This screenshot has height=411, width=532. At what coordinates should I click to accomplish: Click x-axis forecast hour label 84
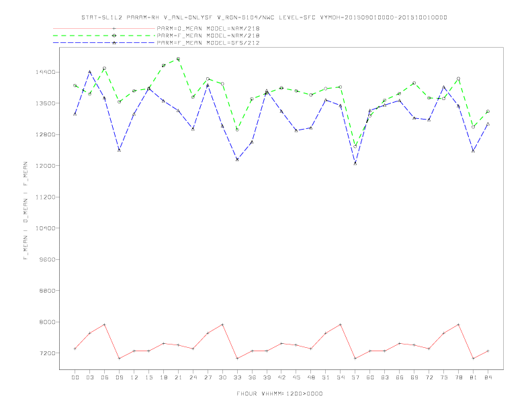point(488,377)
